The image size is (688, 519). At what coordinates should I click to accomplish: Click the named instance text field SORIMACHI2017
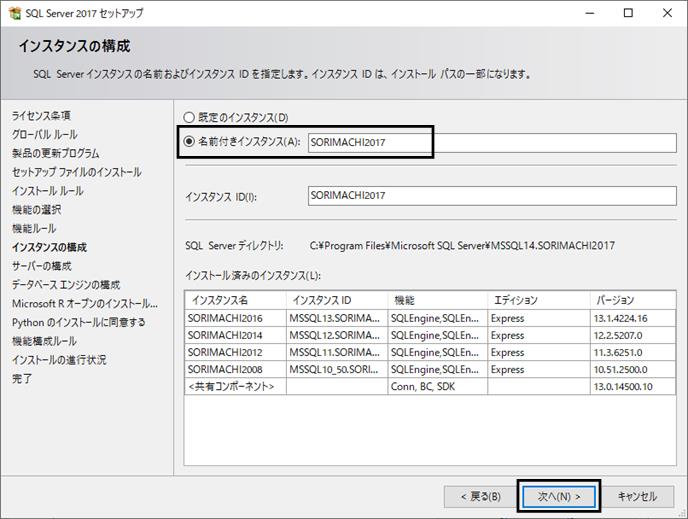pyautogui.click(x=492, y=143)
